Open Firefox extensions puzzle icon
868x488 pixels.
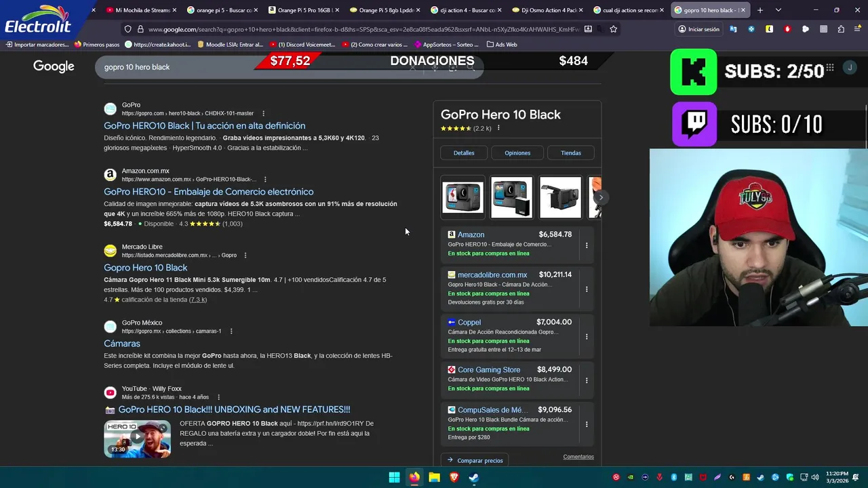pos(841,29)
